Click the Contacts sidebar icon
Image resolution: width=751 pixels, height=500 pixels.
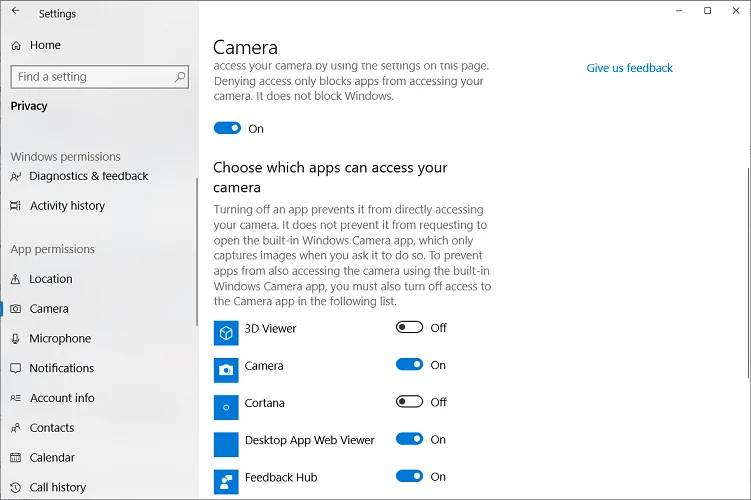[16, 428]
